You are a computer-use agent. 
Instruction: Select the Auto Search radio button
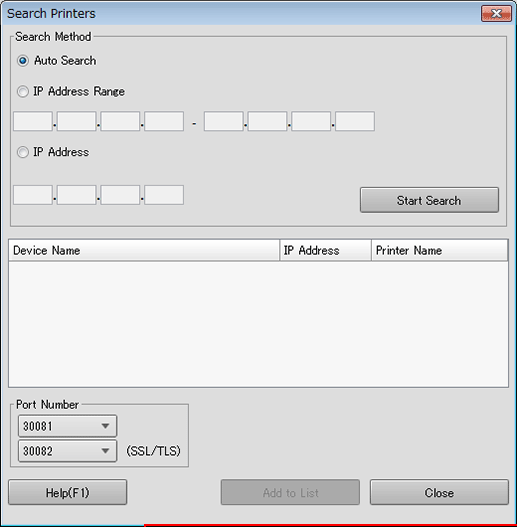23,61
